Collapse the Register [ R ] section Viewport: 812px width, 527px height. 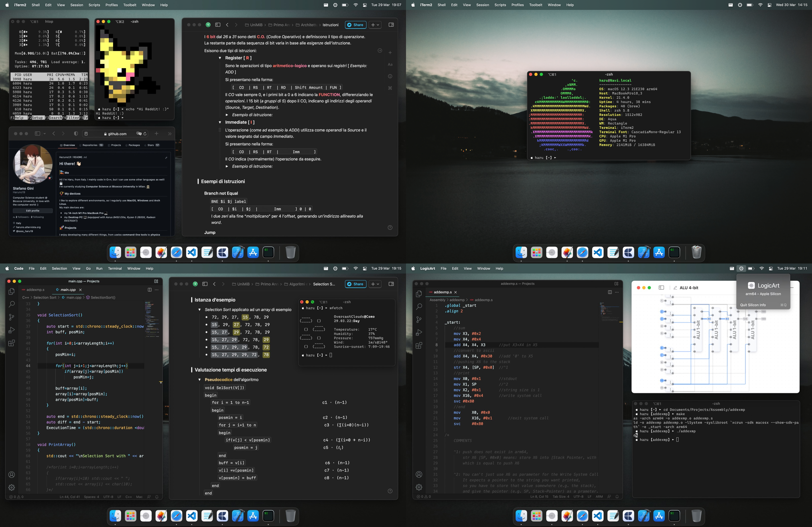[x=220, y=58]
